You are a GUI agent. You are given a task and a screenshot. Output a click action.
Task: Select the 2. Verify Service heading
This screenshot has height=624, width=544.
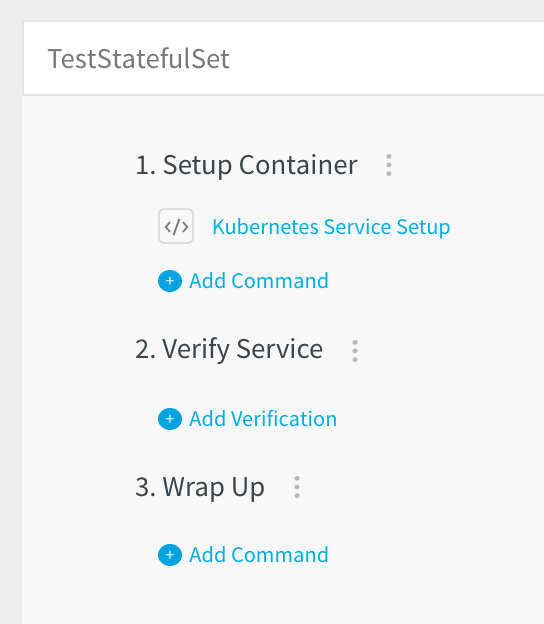[229, 349]
